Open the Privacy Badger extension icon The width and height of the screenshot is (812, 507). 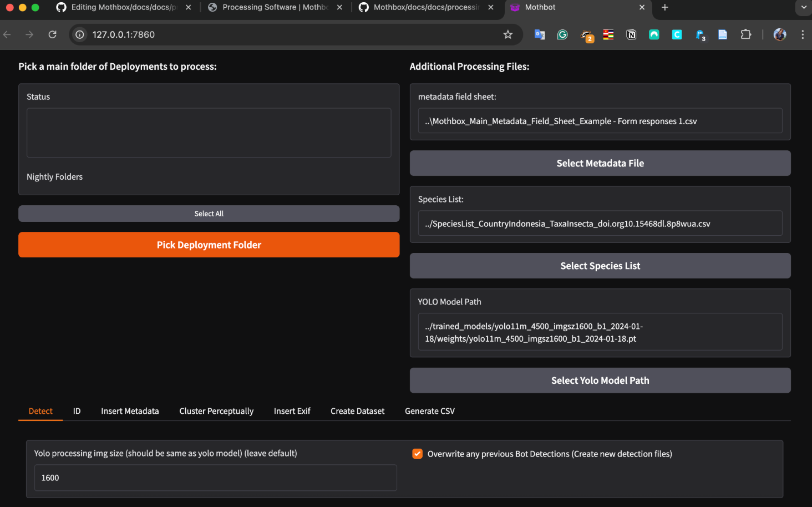586,36
